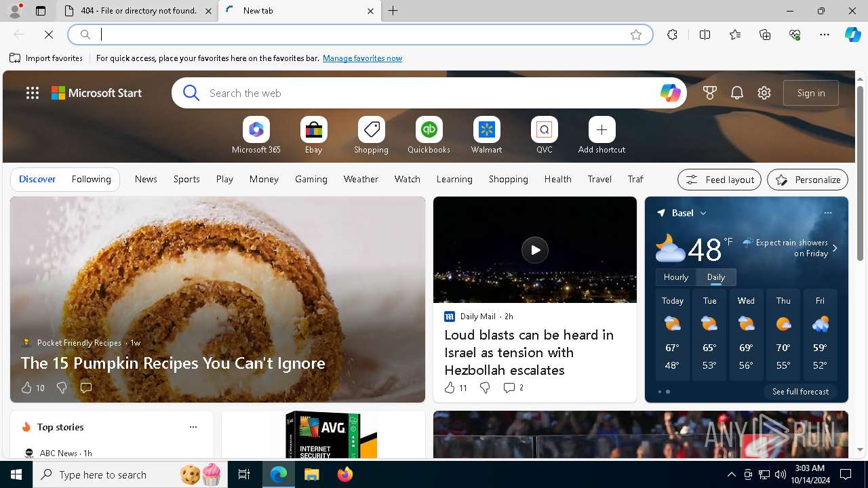This screenshot has height=488, width=868.
Task: Open comments on Israel blasts article
Action: (513, 388)
